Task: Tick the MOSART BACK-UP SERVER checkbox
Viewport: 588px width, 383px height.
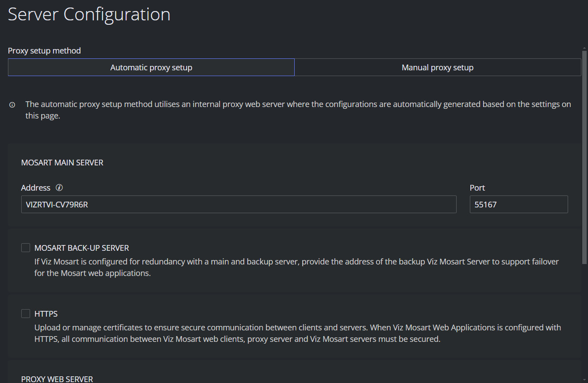Action: click(26, 248)
